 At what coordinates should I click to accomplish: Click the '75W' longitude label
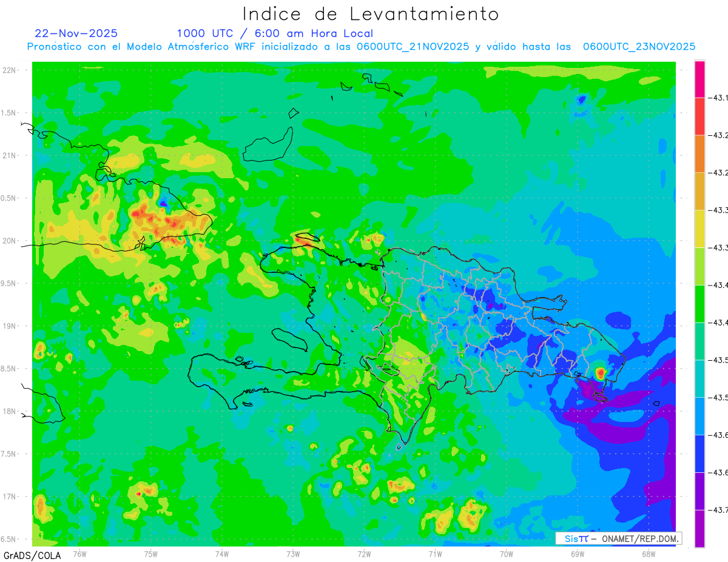(151, 554)
